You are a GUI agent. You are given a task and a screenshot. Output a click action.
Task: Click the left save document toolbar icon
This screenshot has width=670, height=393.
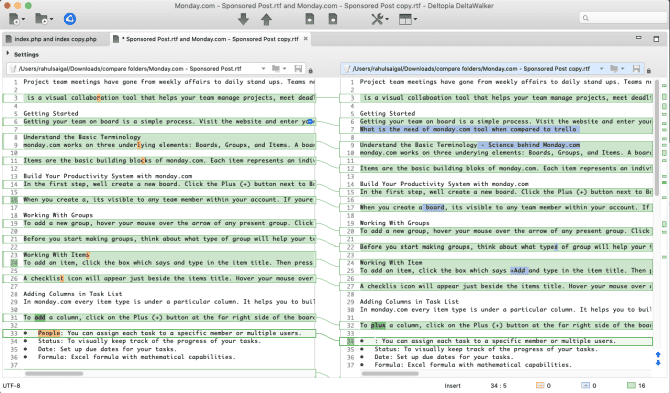[x=310, y=19]
